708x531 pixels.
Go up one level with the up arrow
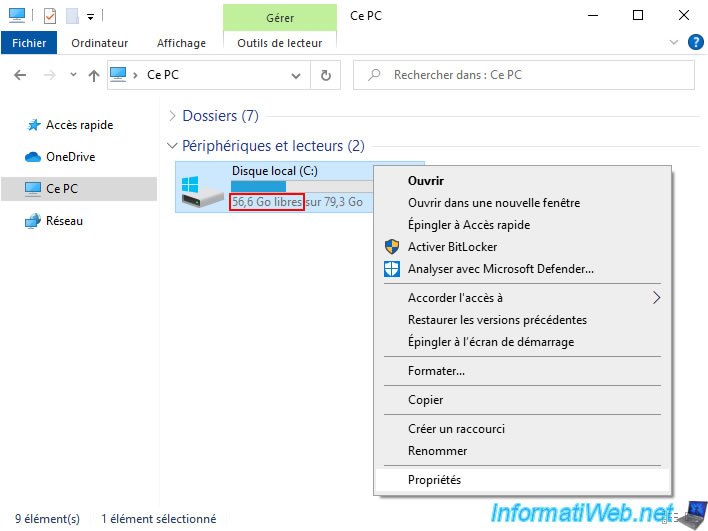pos(93,75)
